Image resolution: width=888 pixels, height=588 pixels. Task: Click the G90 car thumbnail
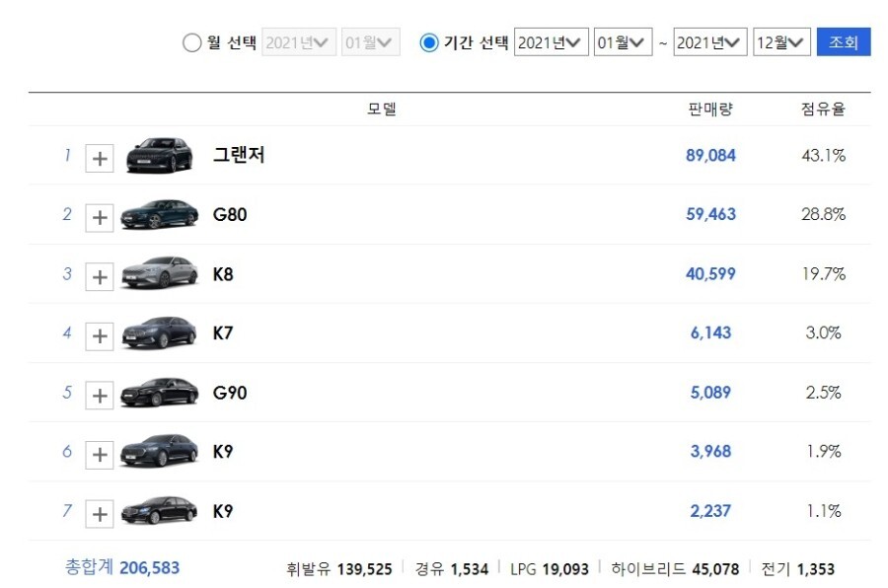point(160,392)
